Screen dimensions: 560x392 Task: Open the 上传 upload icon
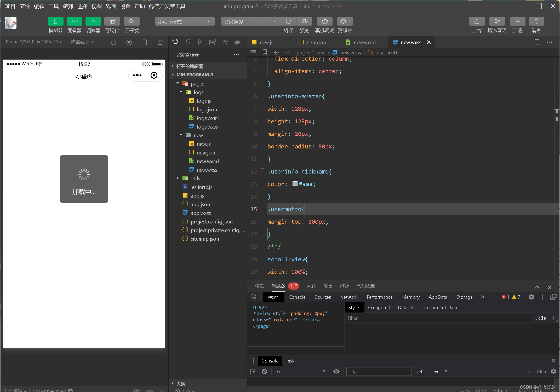(x=477, y=21)
